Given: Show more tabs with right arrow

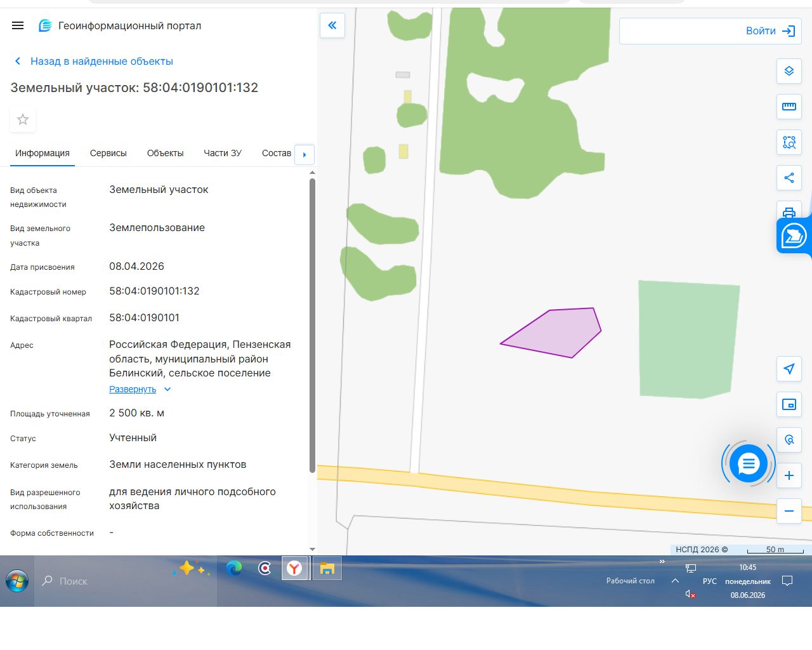Looking at the screenshot, I should (x=304, y=154).
